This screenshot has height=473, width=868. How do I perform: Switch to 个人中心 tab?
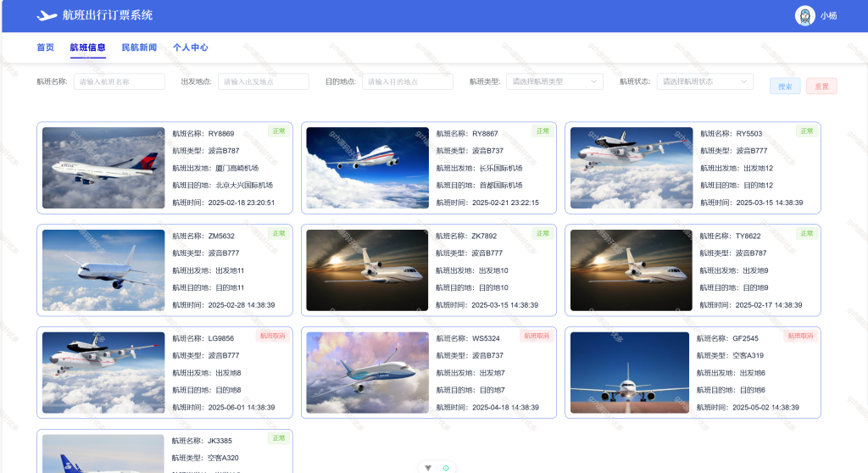[x=191, y=47]
